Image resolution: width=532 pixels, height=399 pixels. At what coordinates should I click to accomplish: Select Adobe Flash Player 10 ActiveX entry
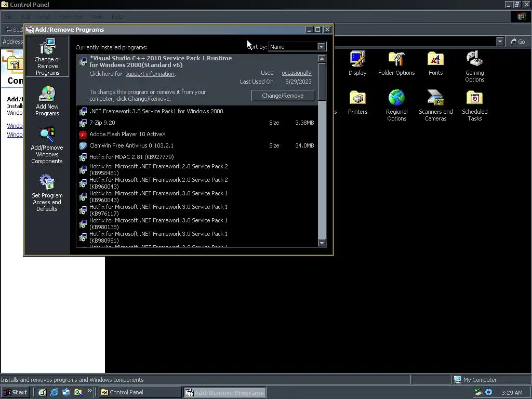tap(197, 135)
